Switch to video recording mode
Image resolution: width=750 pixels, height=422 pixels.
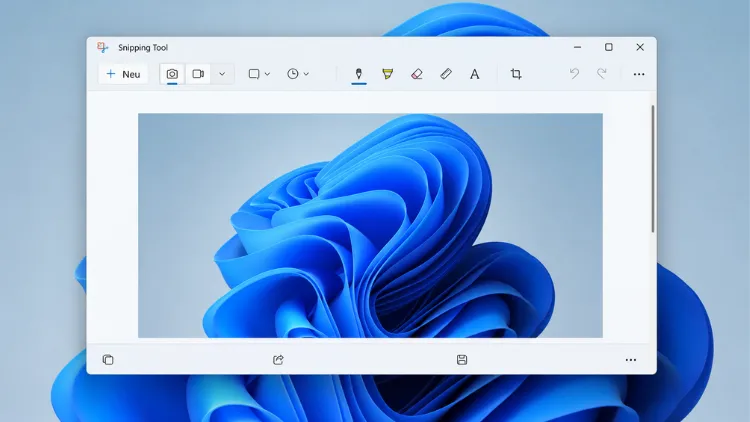click(x=198, y=74)
